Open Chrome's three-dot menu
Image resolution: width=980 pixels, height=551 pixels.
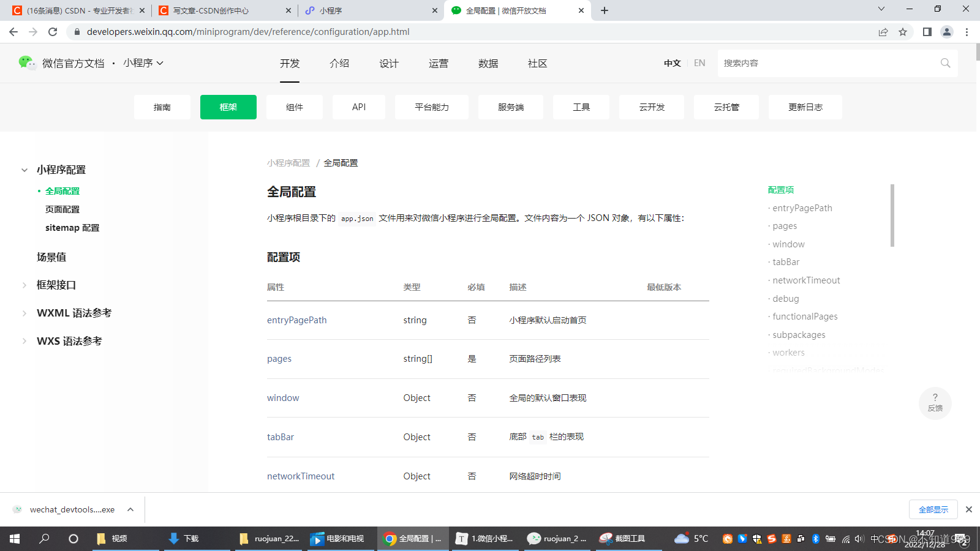967,32
